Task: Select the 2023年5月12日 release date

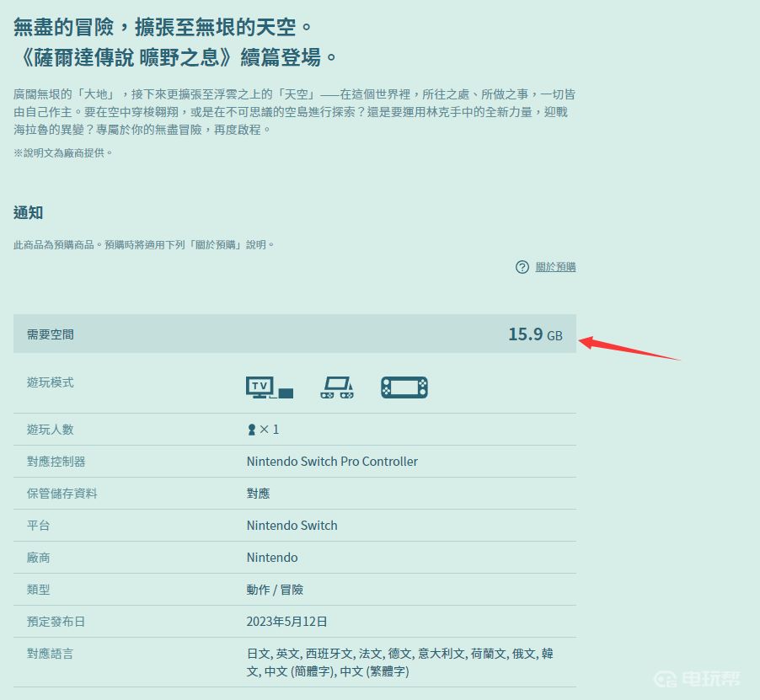Action: (287, 622)
